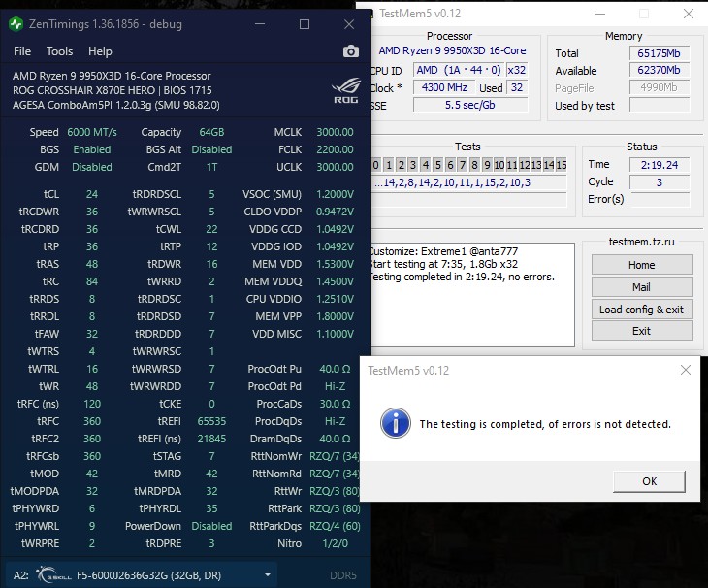This screenshot has width=708, height=588.
Task: Click the ZenTimings app logo icon
Action: click(x=16, y=24)
